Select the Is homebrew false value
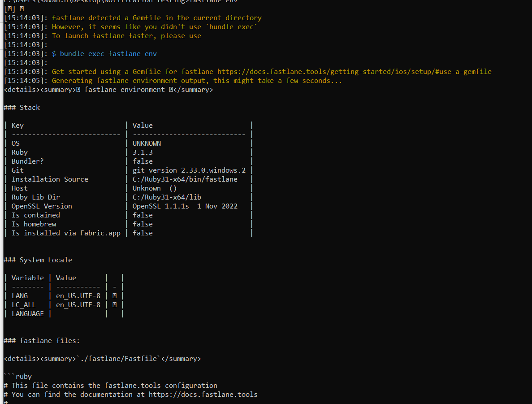Viewport: 532px width, 404px height. 143,224
